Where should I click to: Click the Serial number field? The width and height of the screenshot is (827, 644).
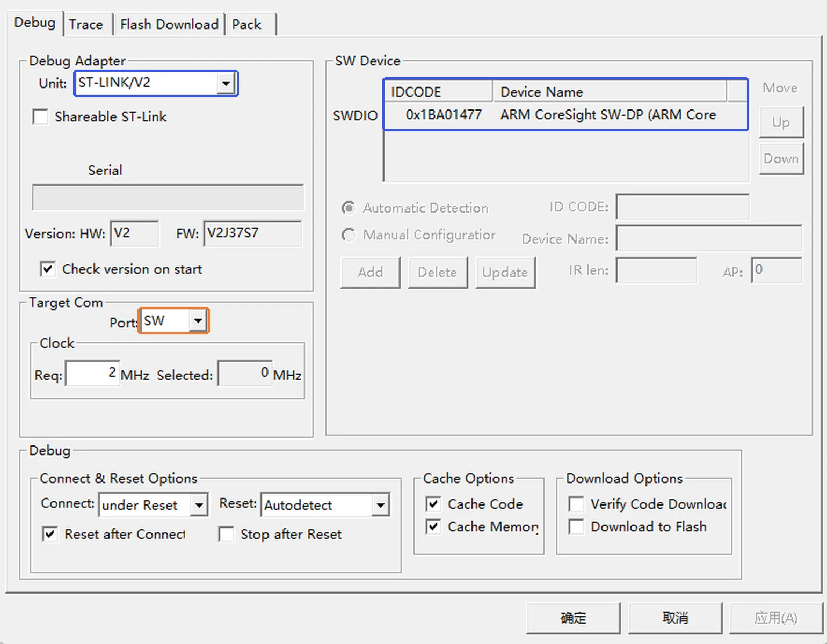(x=168, y=197)
